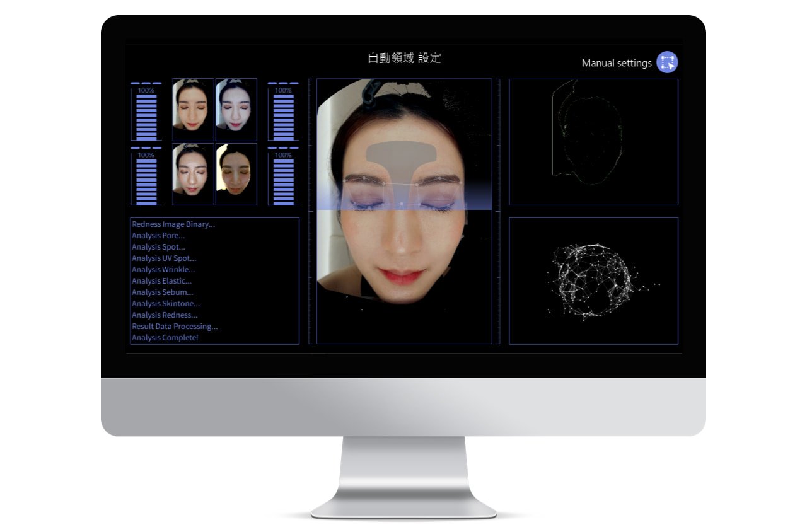Image resolution: width=807 pixels, height=532 pixels.
Task: Select 'Analysis Elastic...' log line
Action: tap(161, 281)
